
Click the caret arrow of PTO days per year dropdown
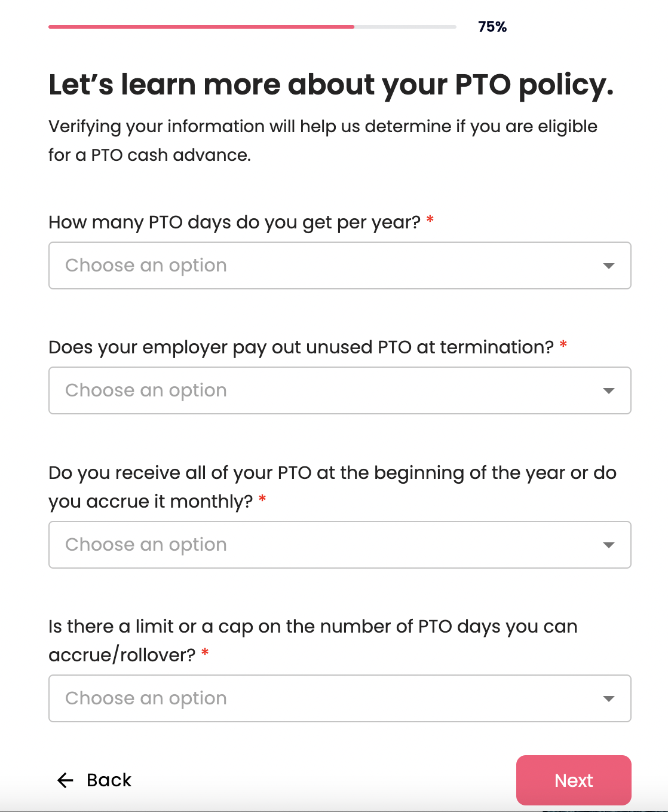[609, 265]
